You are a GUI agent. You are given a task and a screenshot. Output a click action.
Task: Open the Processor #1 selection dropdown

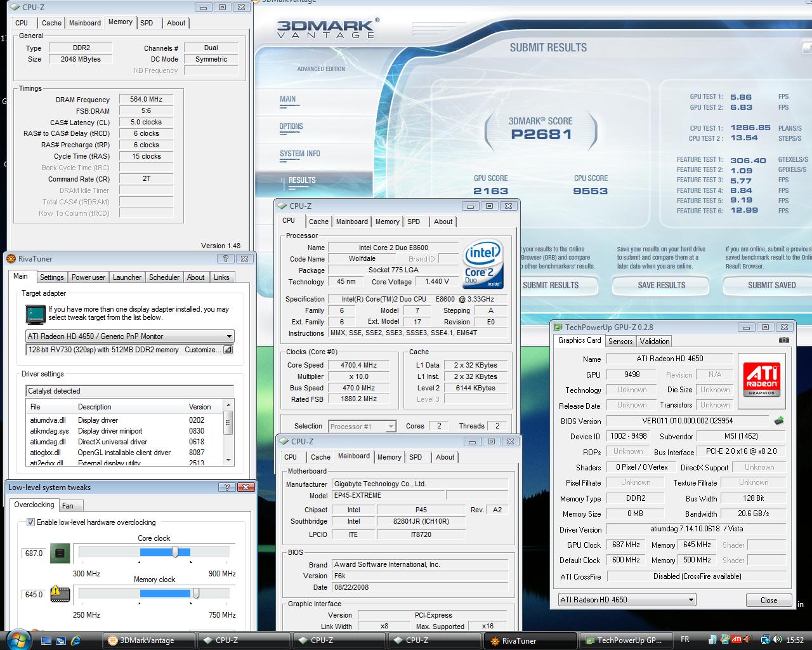click(x=362, y=427)
